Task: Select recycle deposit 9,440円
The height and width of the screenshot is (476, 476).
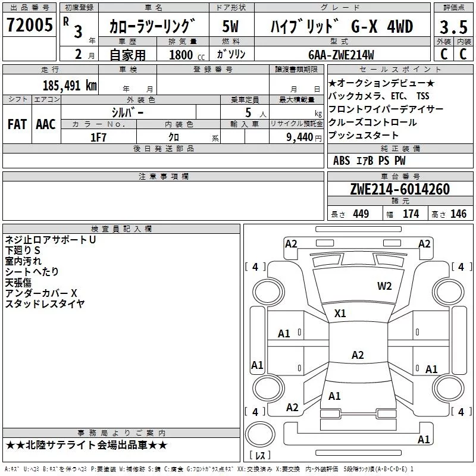Action: pos(304,137)
